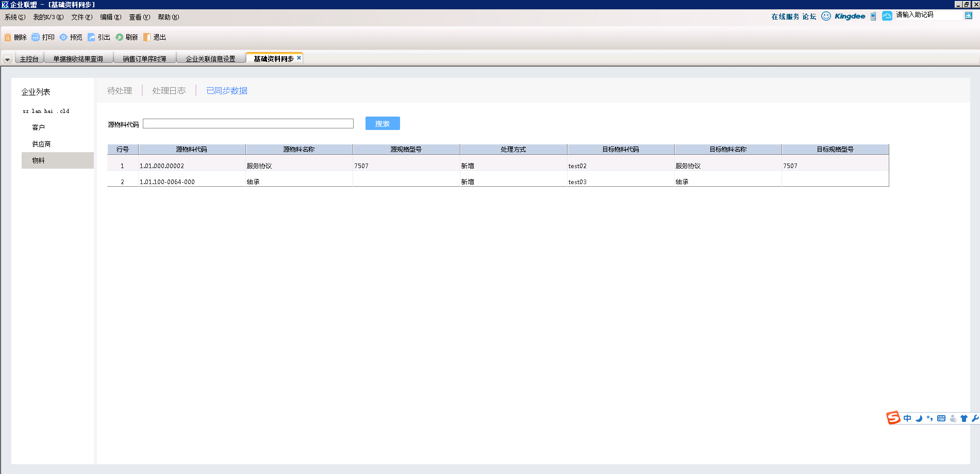The height and width of the screenshot is (474, 980).
Task: Focus the 源物料代码 search field
Action: (248, 124)
